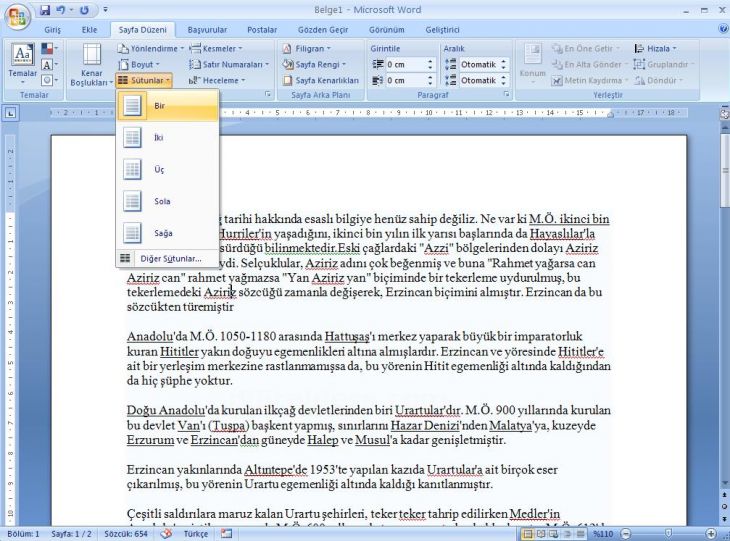Screen dimensions: 730x541
Task: Click zoom in plus button
Action: pyautogui.click(x=711, y=534)
